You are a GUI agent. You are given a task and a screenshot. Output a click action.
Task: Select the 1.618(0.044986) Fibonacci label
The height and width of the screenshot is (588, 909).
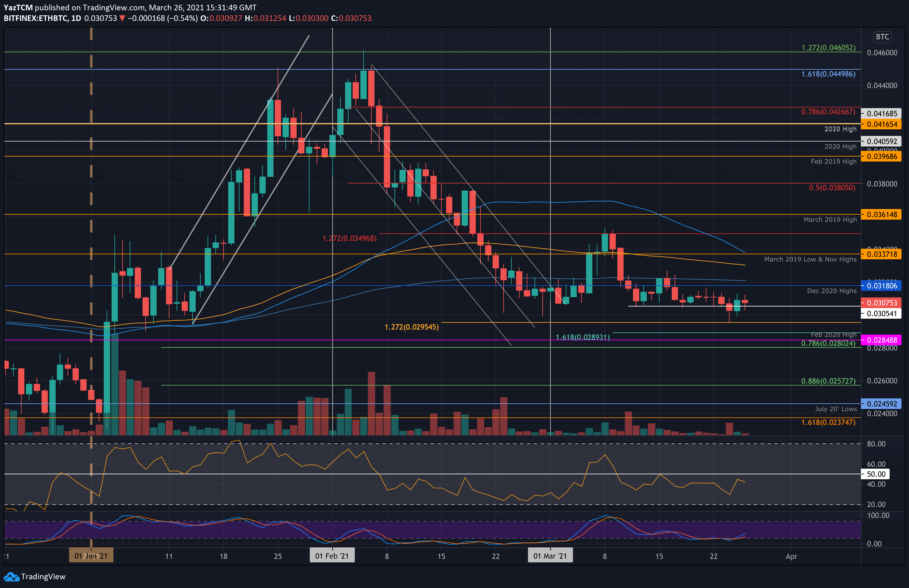point(828,74)
